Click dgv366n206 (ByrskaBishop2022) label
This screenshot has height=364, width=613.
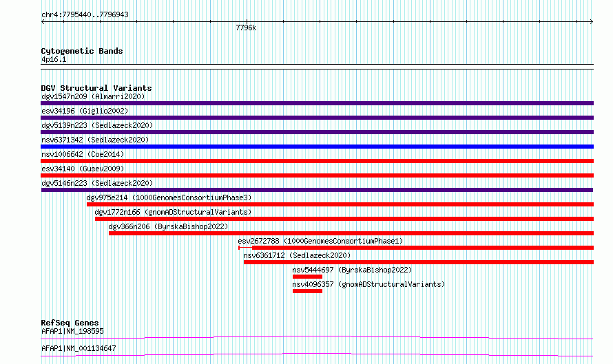click(x=168, y=226)
